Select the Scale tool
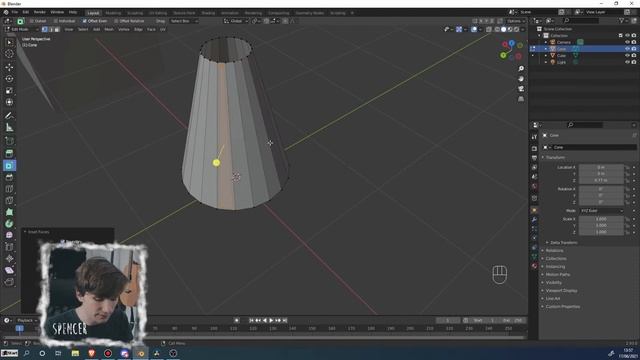This screenshot has width=640, height=360. (x=9, y=90)
